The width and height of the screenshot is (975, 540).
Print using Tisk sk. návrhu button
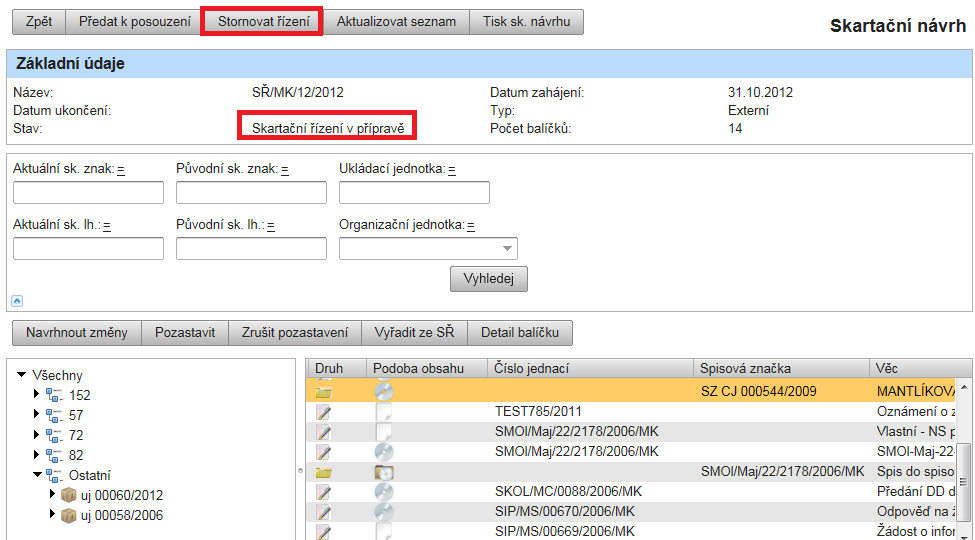click(527, 22)
